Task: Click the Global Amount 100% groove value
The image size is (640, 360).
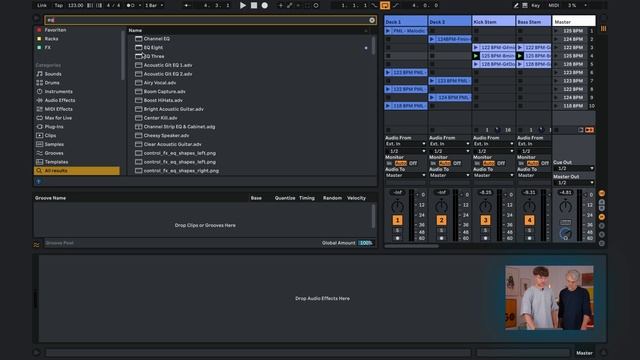Action: (366, 243)
